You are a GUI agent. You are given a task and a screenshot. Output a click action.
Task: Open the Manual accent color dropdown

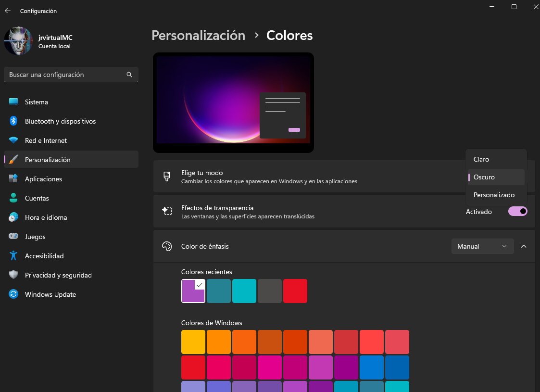click(482, 246)
